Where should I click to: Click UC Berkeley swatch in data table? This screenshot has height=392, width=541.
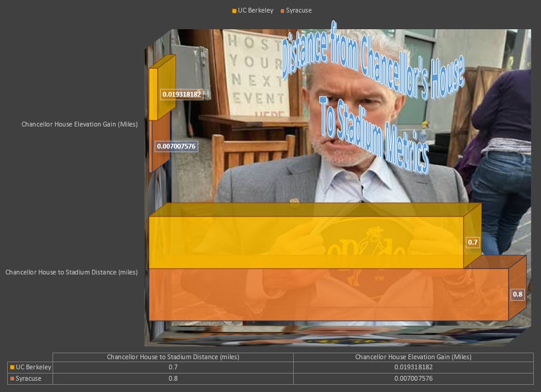point(12,368)
